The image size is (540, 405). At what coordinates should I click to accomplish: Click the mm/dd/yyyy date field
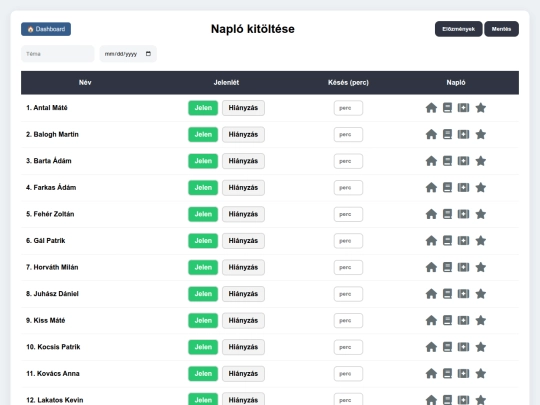click(x=128, y=54)
